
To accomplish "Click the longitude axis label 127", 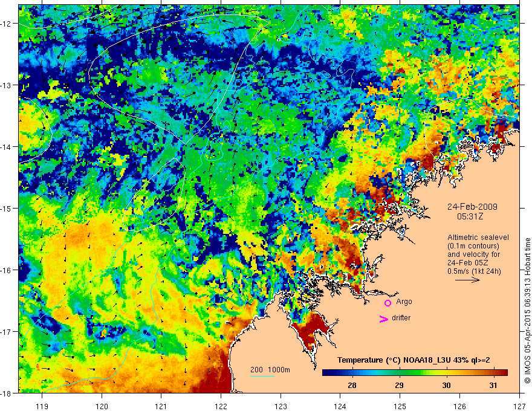I will pos(519,406).
